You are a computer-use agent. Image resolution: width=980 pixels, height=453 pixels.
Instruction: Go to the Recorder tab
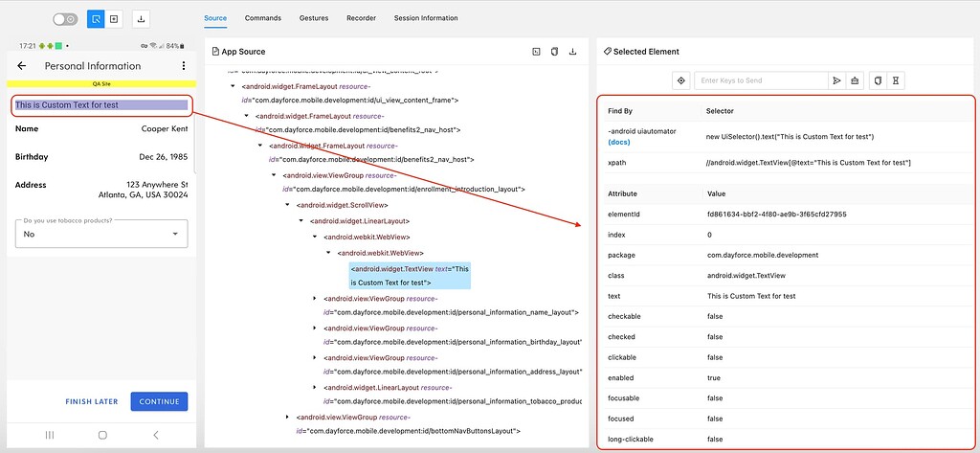tap(361, 18)
